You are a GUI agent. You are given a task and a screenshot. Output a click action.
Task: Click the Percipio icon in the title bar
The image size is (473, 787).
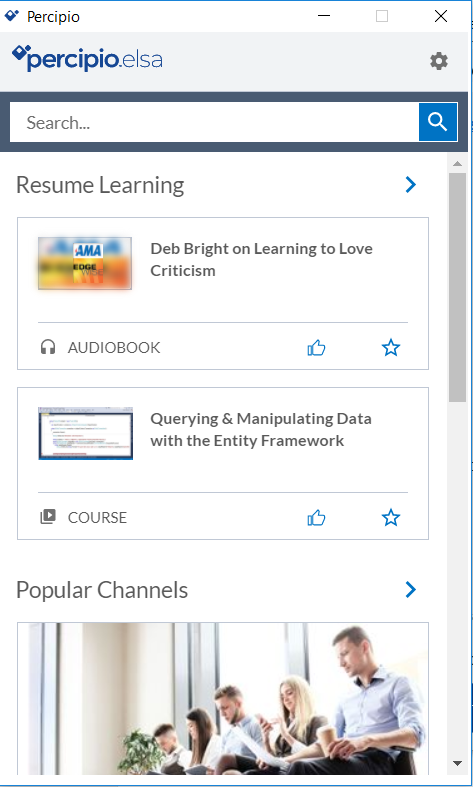tap(12, 16)
